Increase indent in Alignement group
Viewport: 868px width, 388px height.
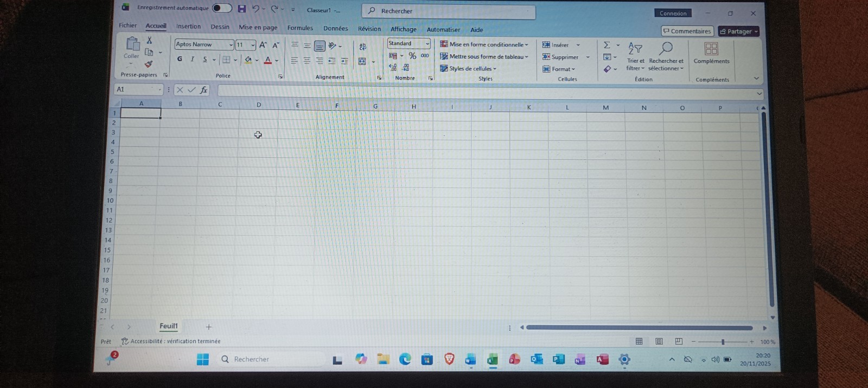pyautogui.click(x=344, y=61)
